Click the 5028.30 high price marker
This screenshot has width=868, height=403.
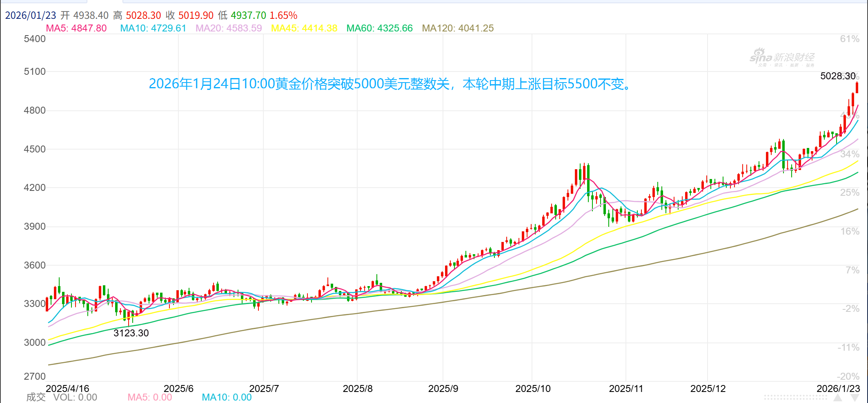pos(837,76)
